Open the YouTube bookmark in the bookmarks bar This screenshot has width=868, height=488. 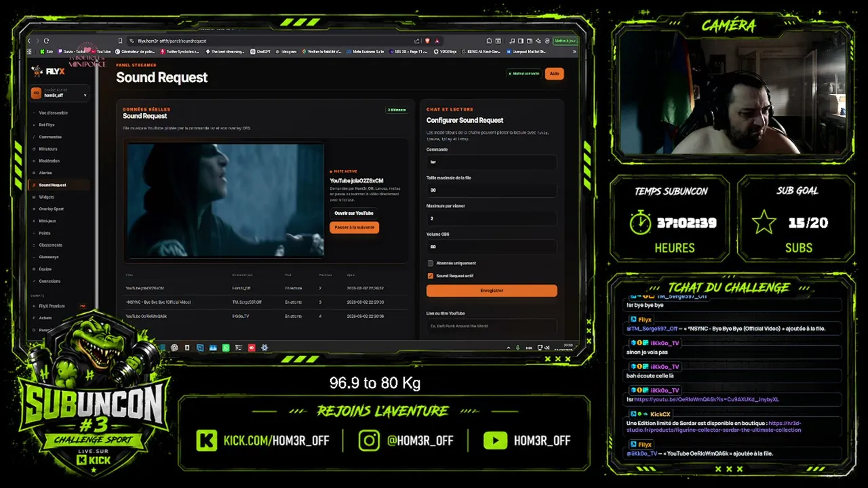coord(101,52)
